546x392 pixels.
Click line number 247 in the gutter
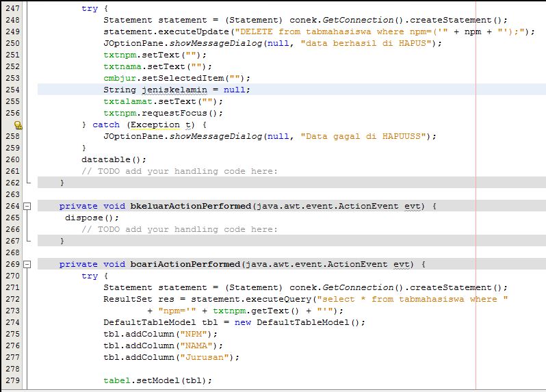click(12, 8)
